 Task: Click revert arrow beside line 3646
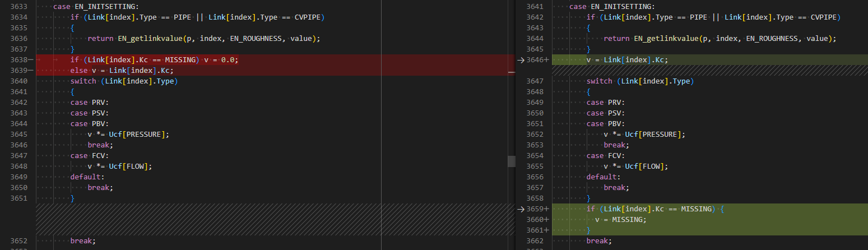point(521,60)
